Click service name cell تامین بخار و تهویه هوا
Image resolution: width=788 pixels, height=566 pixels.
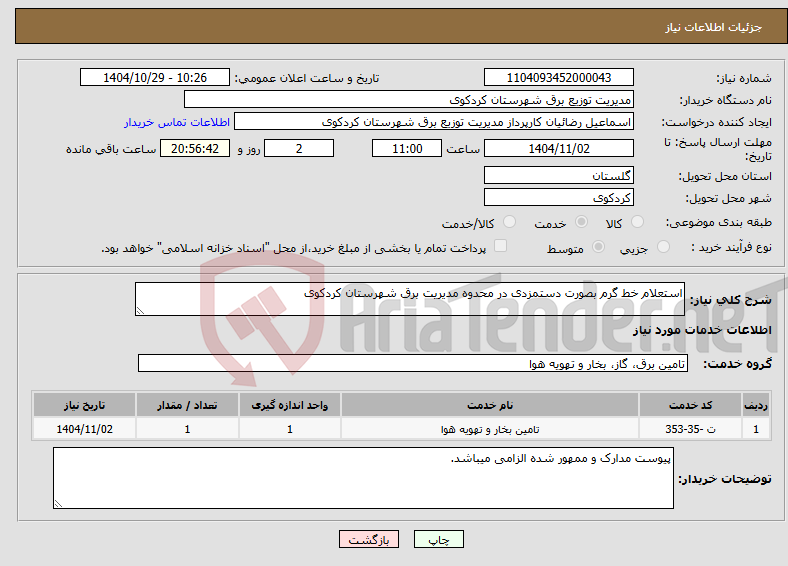pos(489,429)
